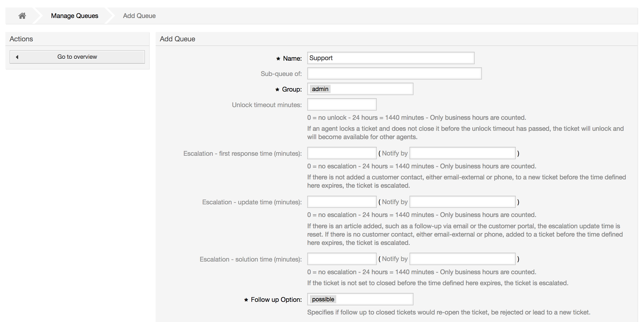
Task: Click the Add Queue breadcrumb label
Action: click(x=139, y=16)
